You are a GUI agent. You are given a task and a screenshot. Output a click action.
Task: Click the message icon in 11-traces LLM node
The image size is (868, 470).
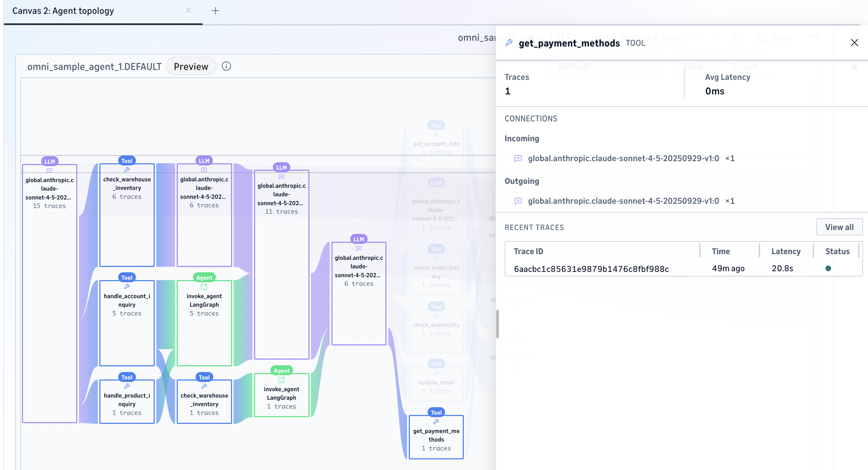(x=281, y=177)
